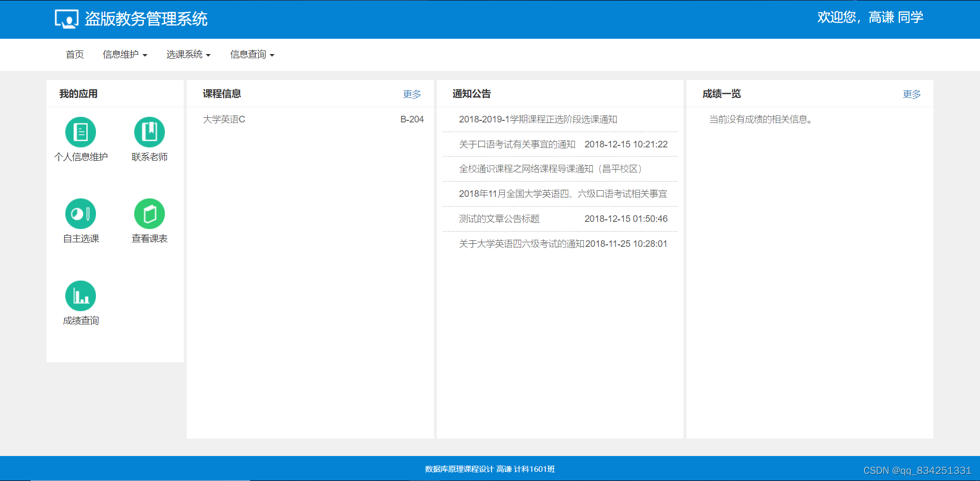Expand the 选课系统 dropdown menu

tap(188, 55)
